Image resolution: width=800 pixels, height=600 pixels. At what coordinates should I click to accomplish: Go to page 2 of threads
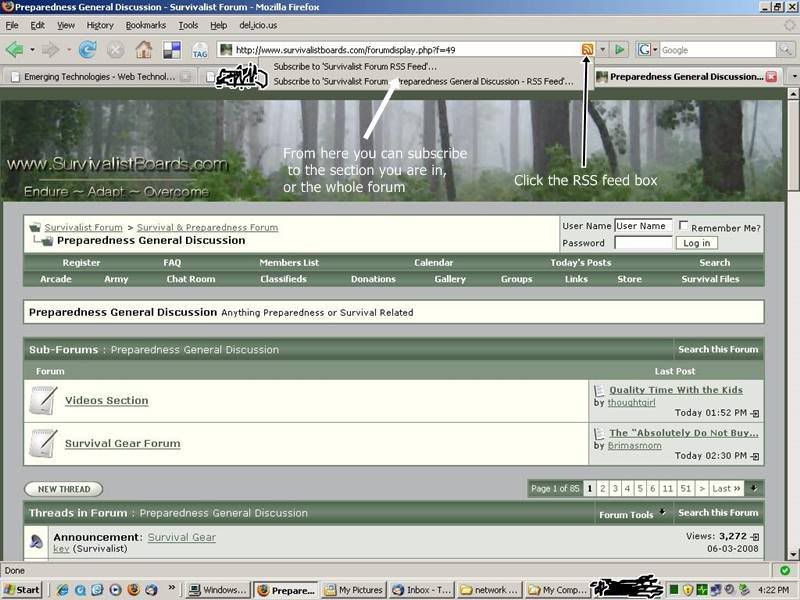click(x=603, y=489)
